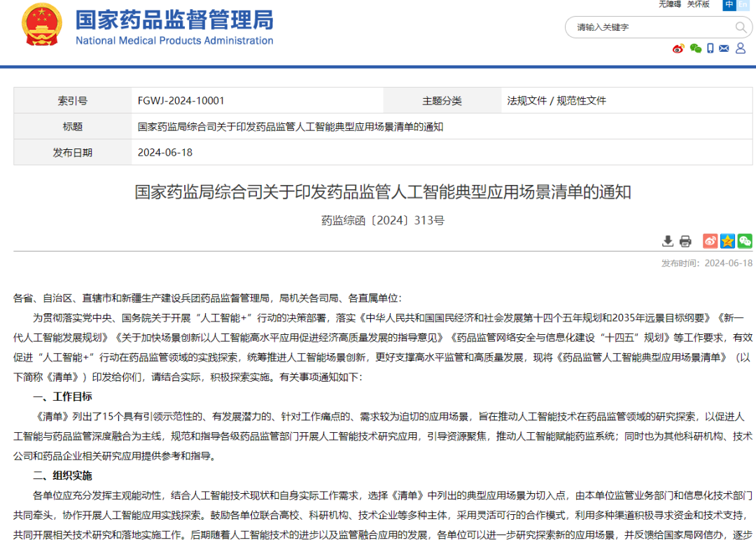Click 国家药品监督管理局 site title

[174, 20]
